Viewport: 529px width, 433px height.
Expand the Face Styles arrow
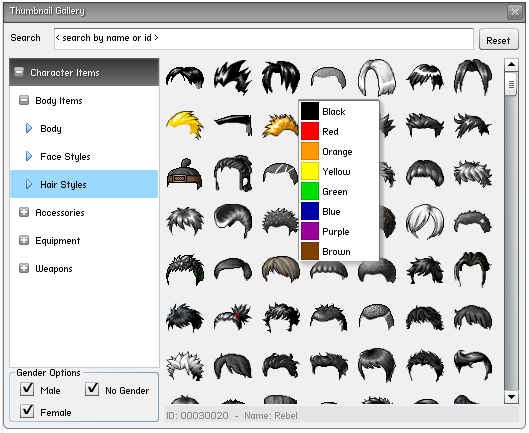[29, 156]
